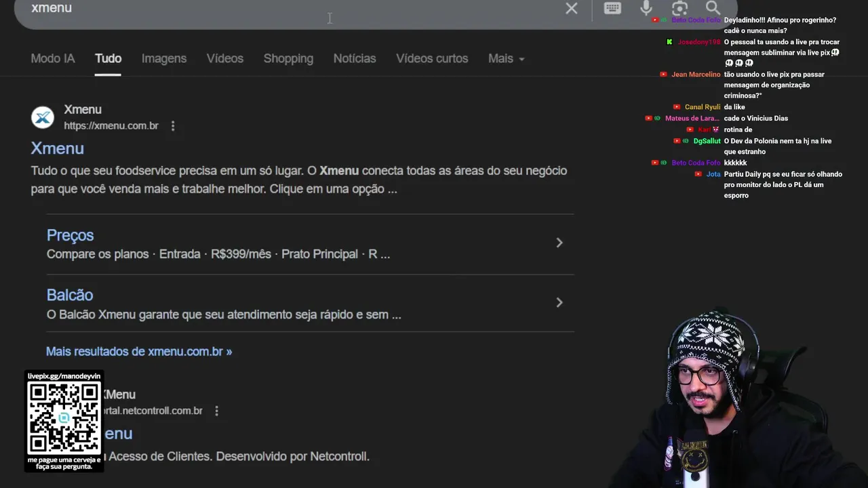Click chat message 'da like'
Viewport: 868px width, 488px height.
(734, 107)
